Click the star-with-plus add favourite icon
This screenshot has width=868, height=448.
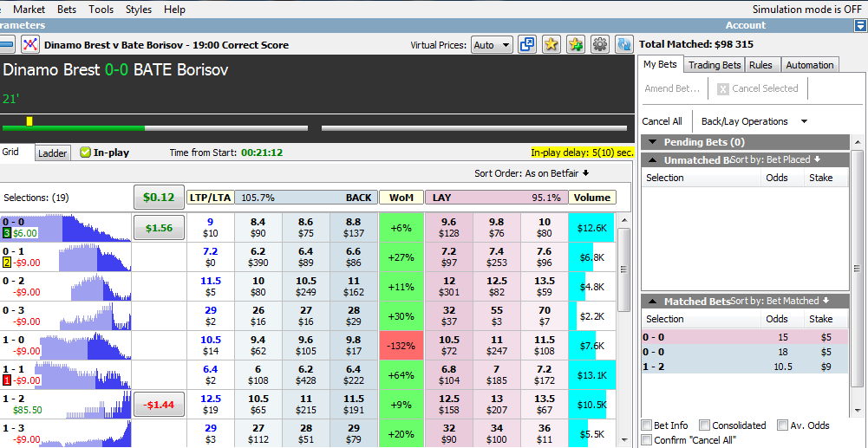click(x=575, y=45)
